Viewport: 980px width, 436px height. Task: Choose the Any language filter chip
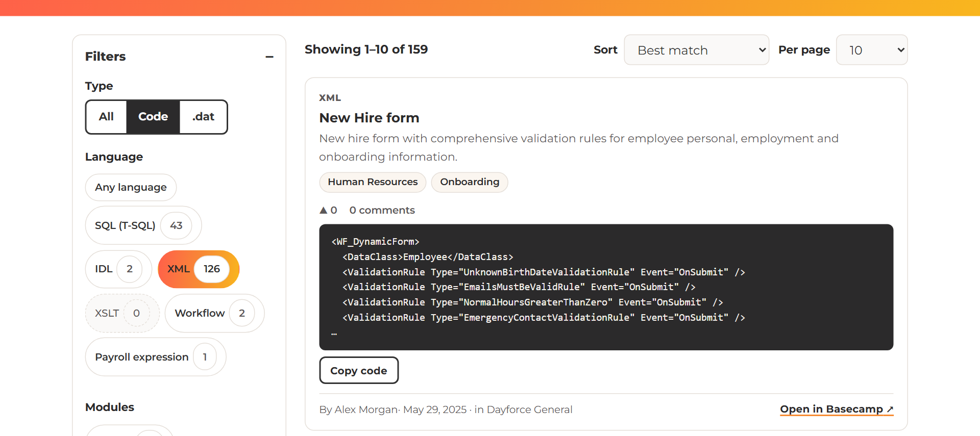131,187
